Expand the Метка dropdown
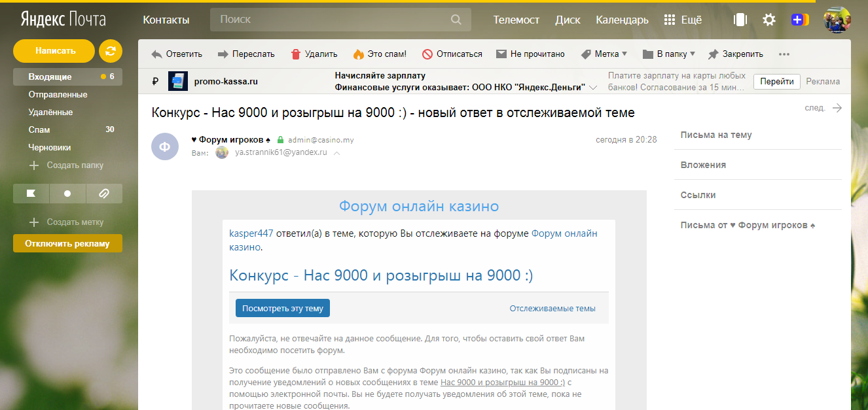Screen dimensions: 868x410 (x=604, y=54)
